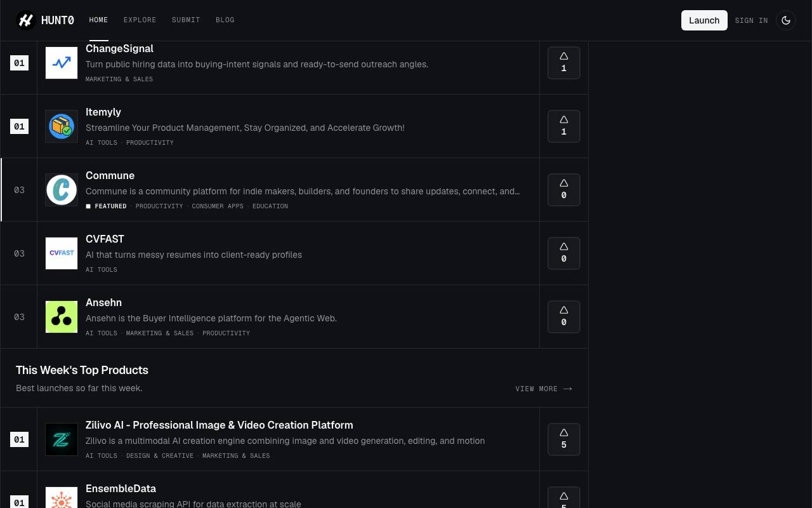Select Ansehn's Marketing & Sales tag
The width and height of the screenshot is (812, 508).
tap(160, 333)
